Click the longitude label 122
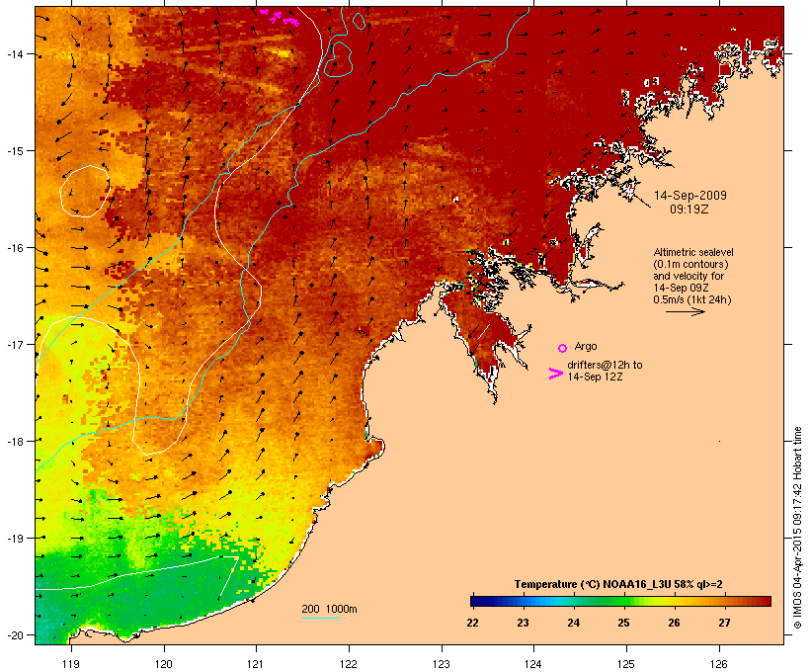Image resolution: width=810 pixels, height=672 pixels. [x=349, y=664]
